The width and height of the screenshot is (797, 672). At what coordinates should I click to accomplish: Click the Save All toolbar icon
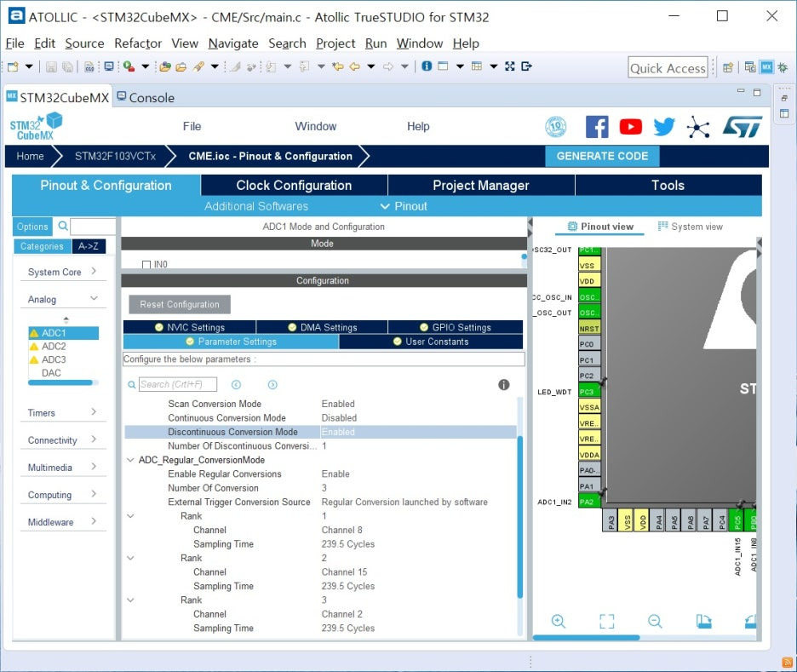pos(67,66)
